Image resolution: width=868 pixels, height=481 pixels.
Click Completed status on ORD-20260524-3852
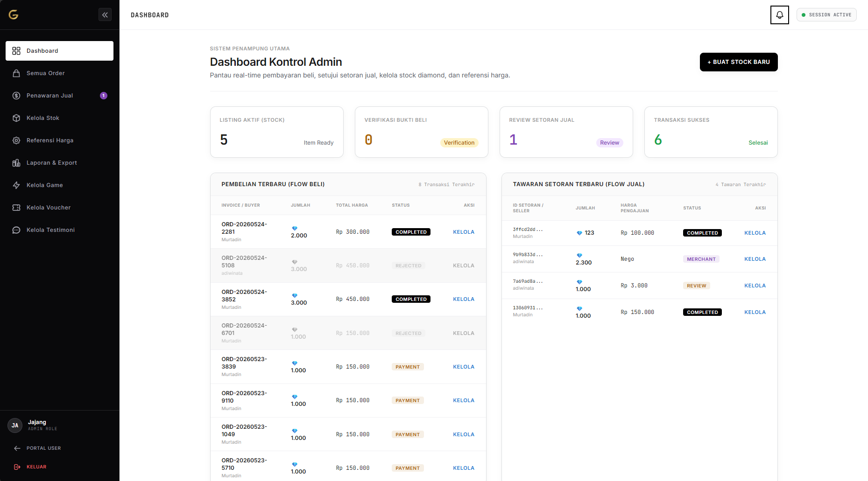pos(411,299)
